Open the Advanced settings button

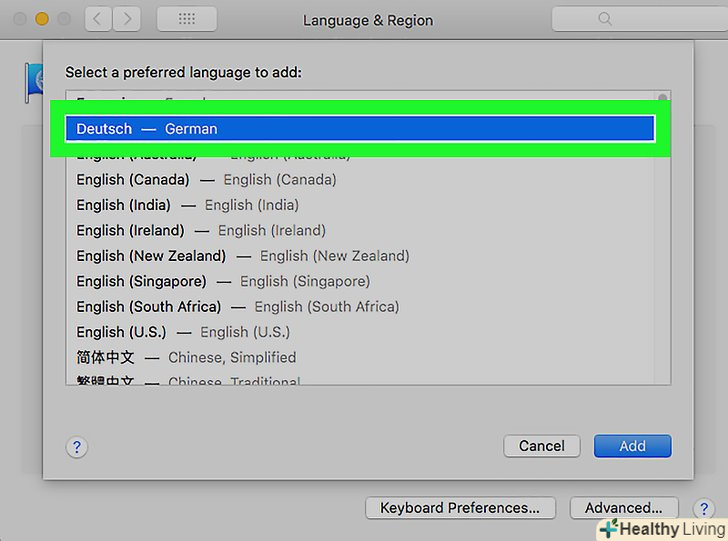click(624, 508)
